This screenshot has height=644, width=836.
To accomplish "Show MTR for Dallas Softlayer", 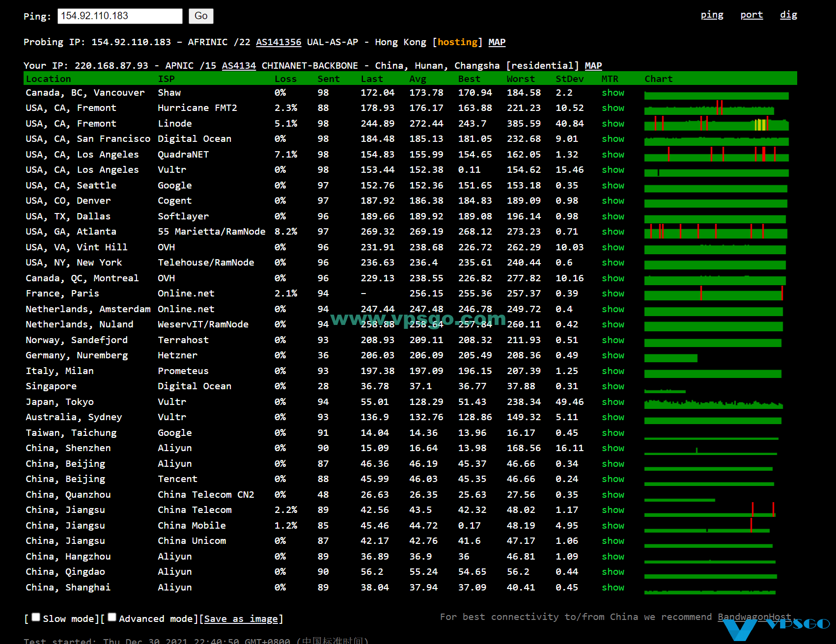I will (613, 216).
